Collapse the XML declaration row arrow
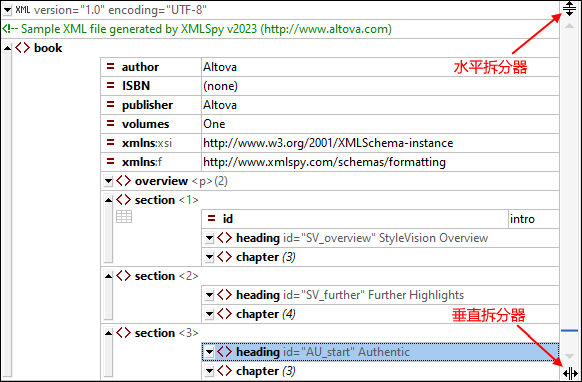Image resolution: width=582 pixels, height=382 pixels. (x=7, y=10)
